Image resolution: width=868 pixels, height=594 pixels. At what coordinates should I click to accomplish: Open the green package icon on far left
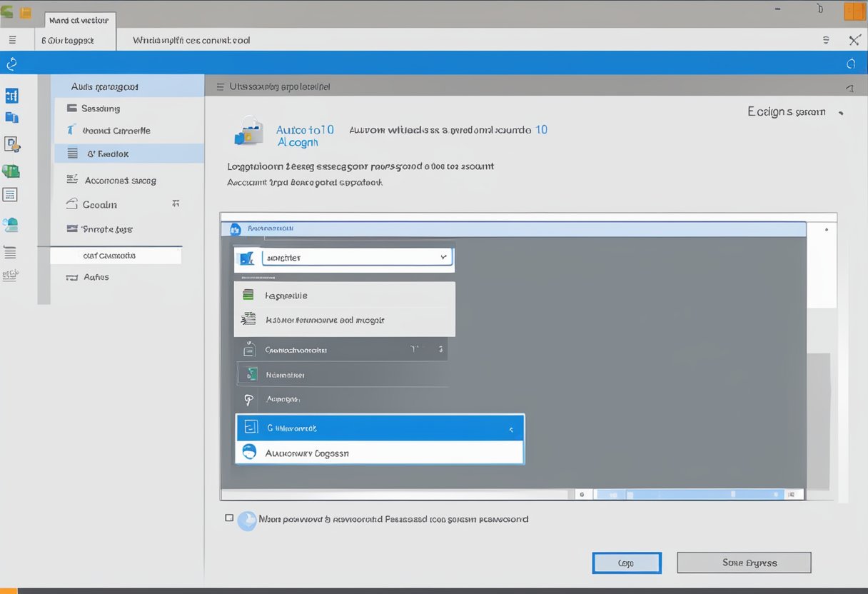point(12,171)
